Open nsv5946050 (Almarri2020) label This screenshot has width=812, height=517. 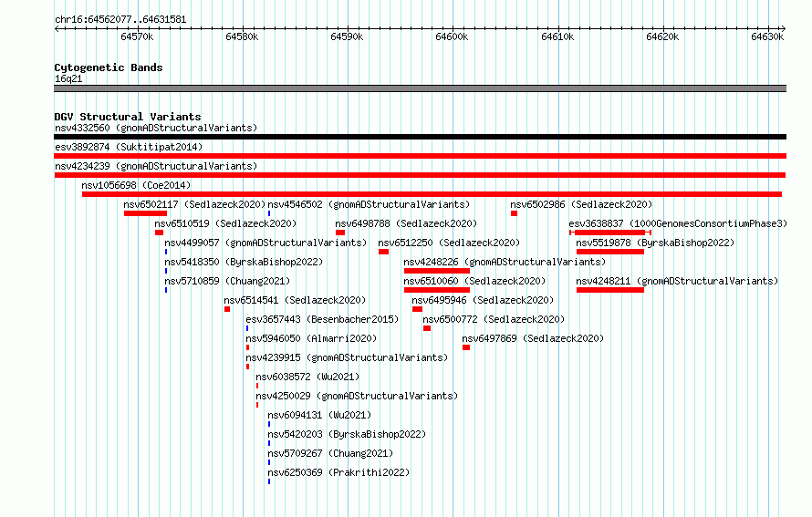(x=311, y=338)
